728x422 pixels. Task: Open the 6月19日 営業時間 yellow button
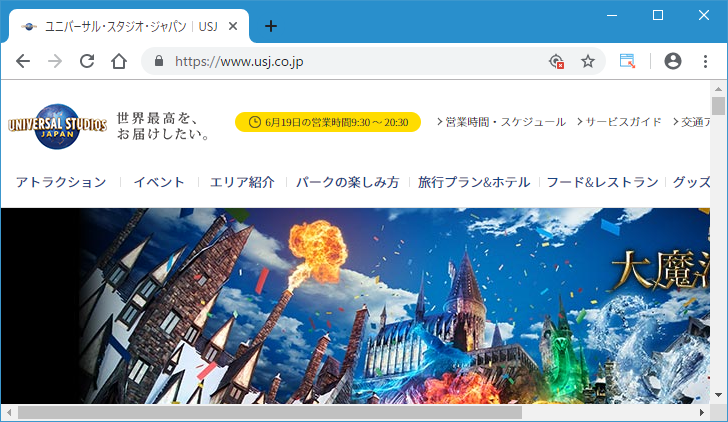point(328,122)
